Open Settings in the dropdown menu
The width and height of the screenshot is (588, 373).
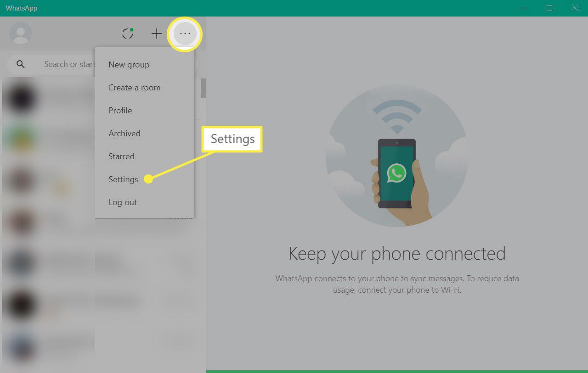click(x=123, y=179)
